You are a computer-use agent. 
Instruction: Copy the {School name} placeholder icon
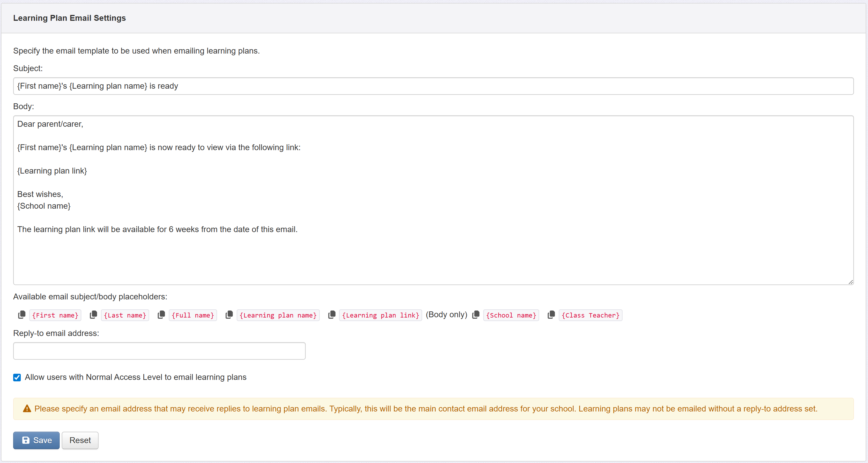pos(476,315)
